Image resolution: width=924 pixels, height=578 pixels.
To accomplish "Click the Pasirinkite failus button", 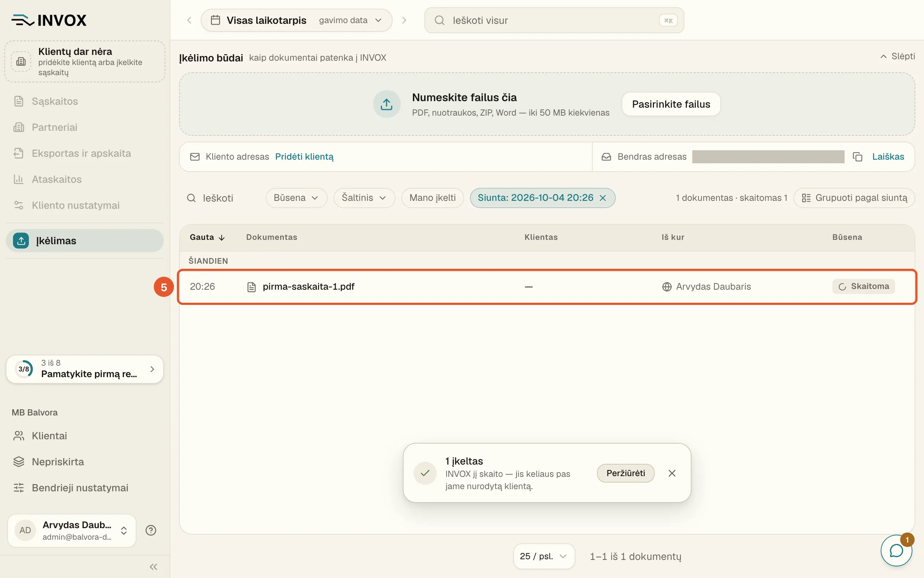I will pyautogui.click(x=671, y=104).
